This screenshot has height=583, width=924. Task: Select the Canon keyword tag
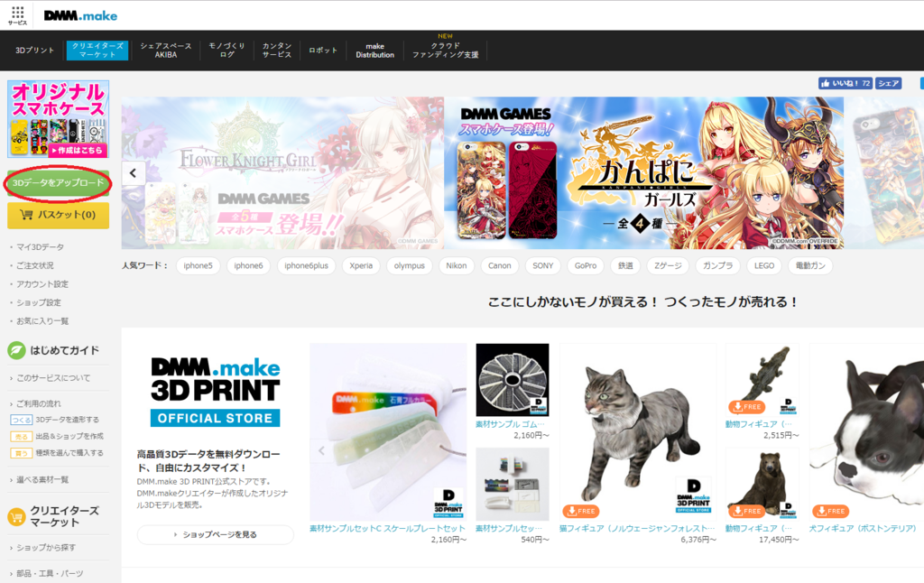coord(500,266)
